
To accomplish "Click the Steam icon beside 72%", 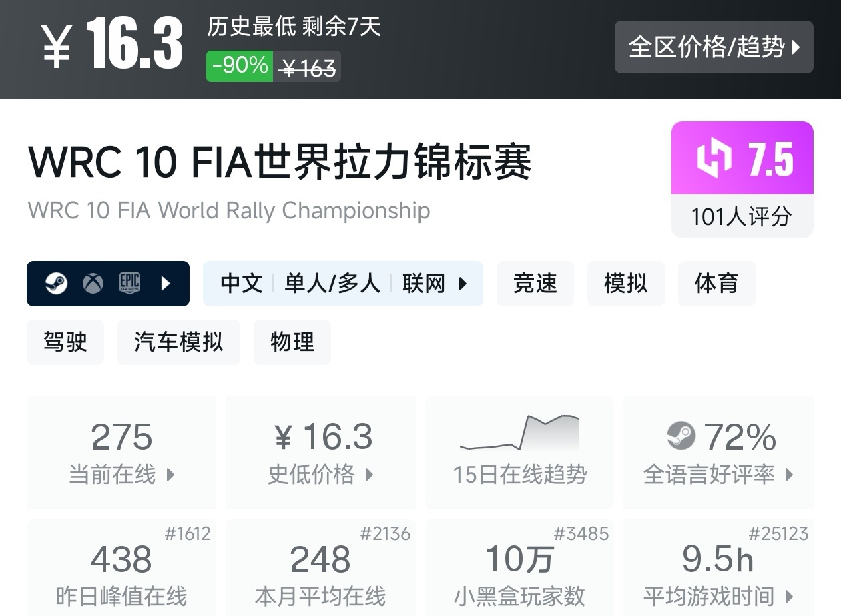I will tap(681, 436).
